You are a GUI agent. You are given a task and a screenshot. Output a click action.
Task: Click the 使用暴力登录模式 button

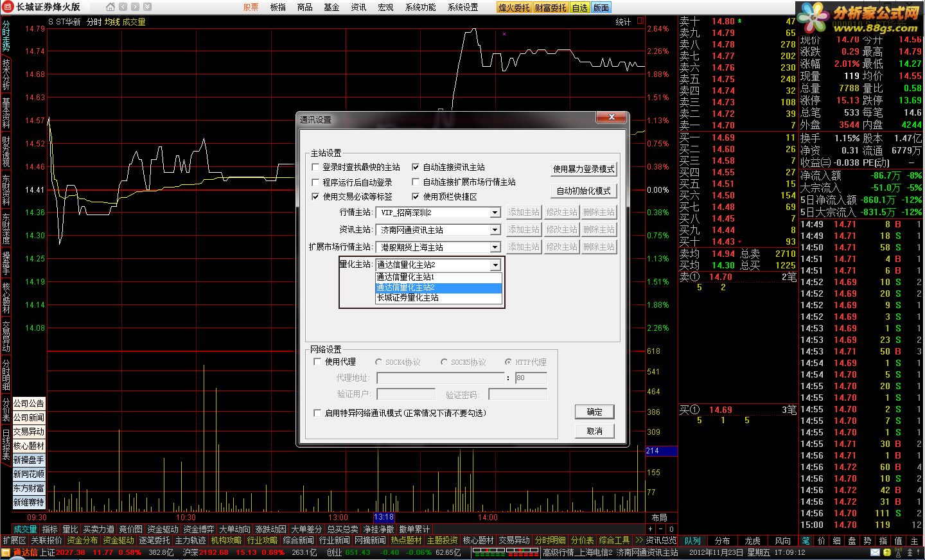584,169
